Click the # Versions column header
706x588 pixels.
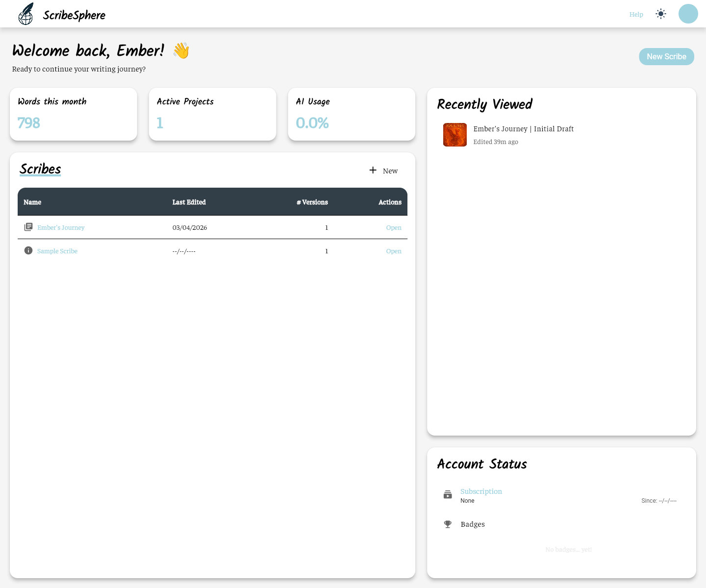pos(312,202)
